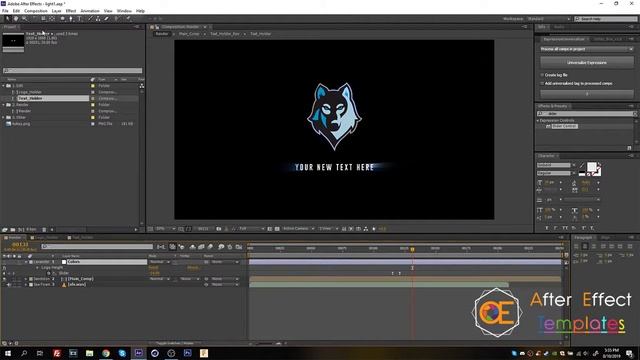Toggle All Caps in Character panel
The width and height of the screenshot is (640, 360).
pyautogui.click(x=565, y=228)
